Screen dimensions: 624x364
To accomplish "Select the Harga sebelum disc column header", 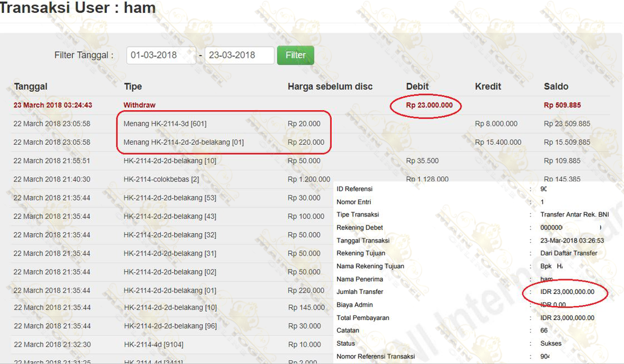I will coord(330,86).
